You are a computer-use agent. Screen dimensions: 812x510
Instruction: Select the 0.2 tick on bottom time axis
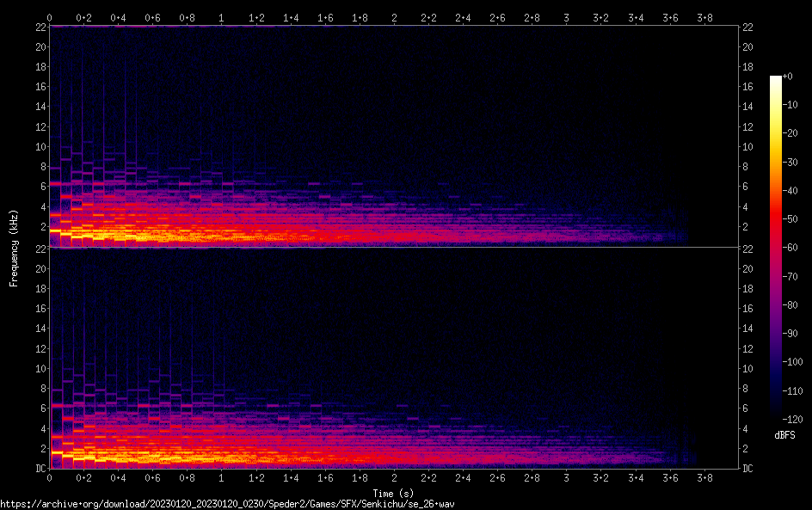coord(84,477)
